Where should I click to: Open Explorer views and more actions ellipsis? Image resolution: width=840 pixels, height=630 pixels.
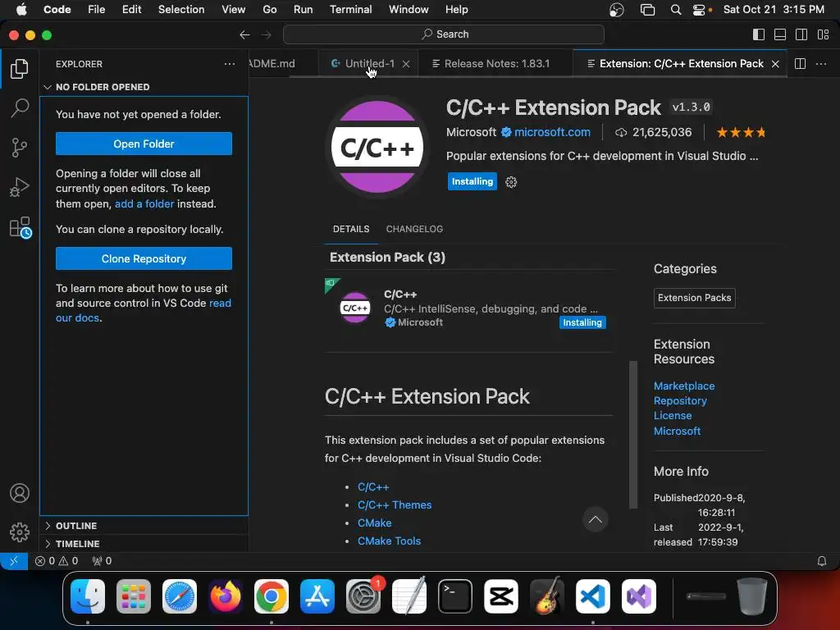click(x=230, y=64)
